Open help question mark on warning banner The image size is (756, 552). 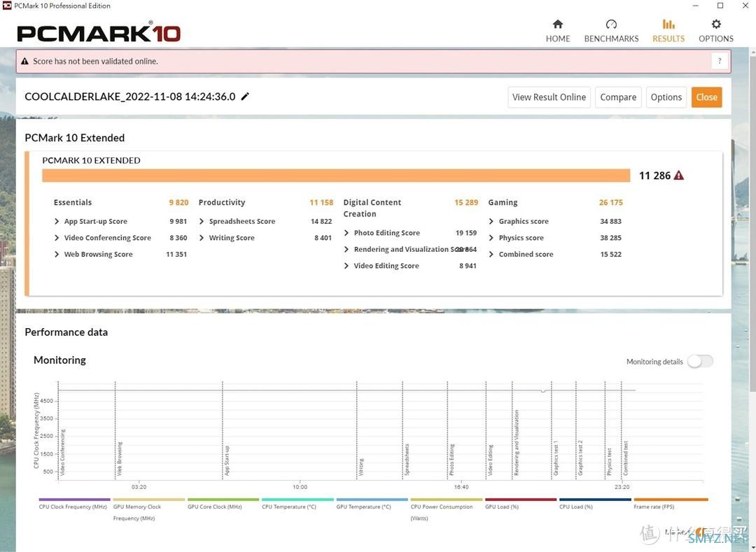(x=720, y=61)
